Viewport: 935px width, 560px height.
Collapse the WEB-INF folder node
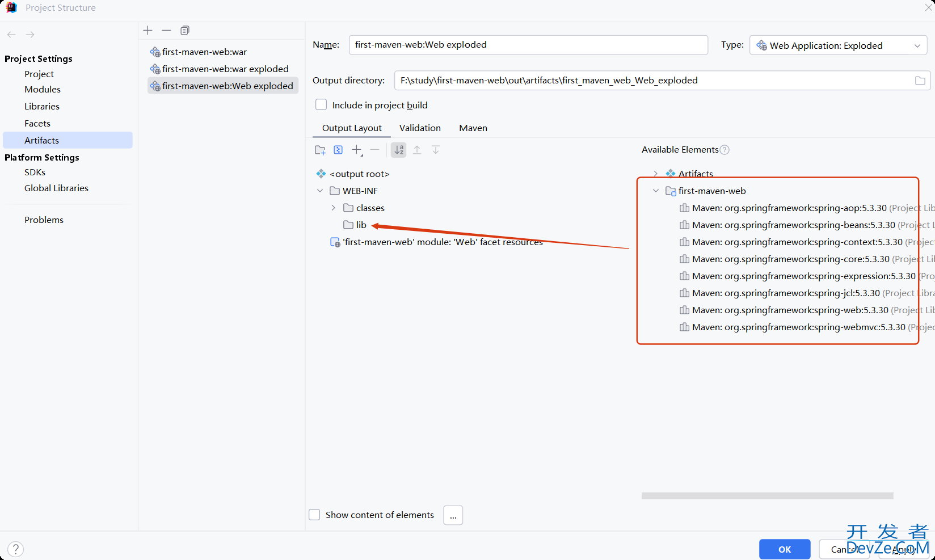point(320,191)
